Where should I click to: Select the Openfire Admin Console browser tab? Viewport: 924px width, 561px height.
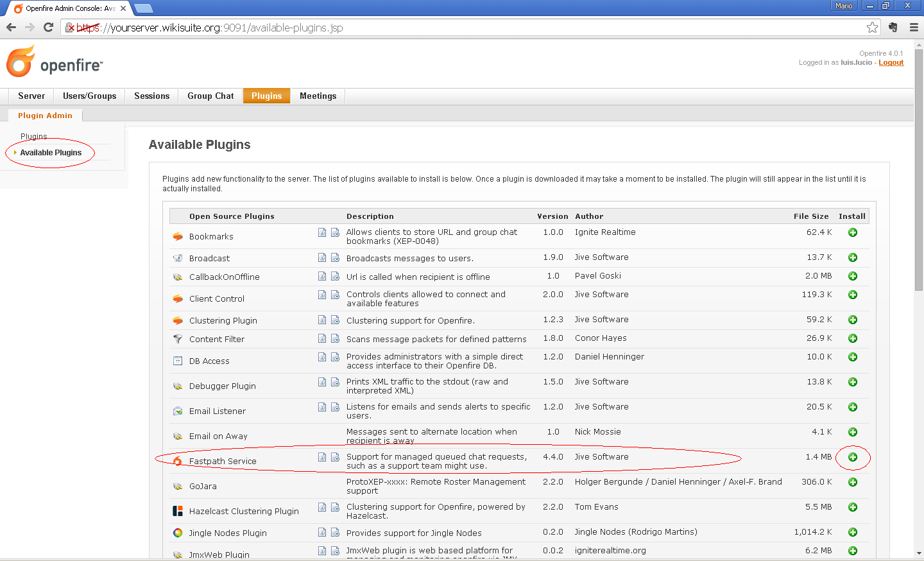click(70, 8)
